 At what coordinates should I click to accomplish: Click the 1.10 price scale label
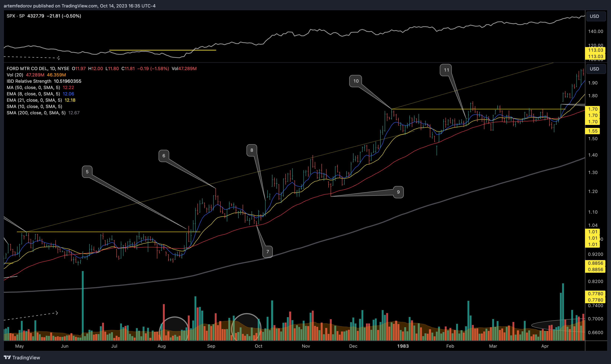point(593,212)
